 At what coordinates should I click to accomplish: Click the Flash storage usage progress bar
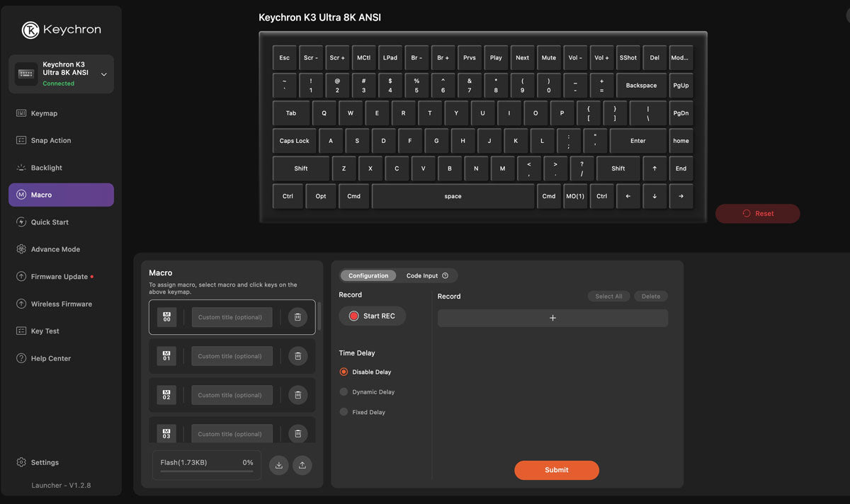(x=206, y=471)
